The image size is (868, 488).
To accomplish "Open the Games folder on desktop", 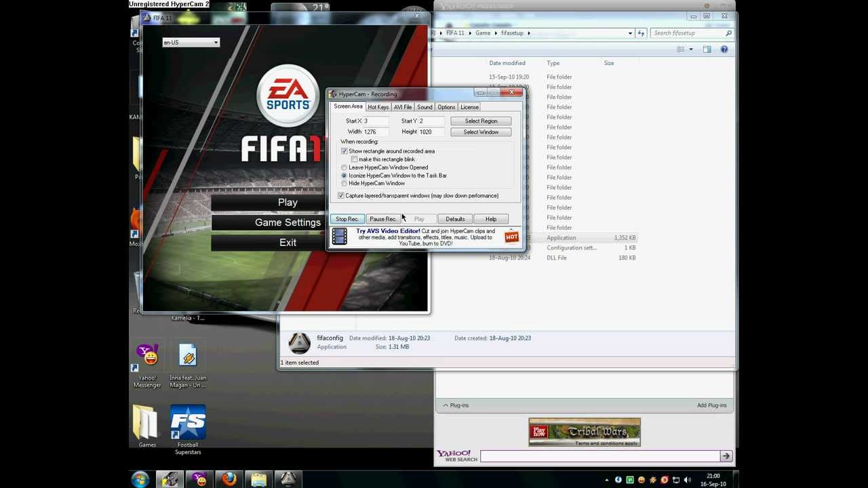I will [x=147, y=426].
